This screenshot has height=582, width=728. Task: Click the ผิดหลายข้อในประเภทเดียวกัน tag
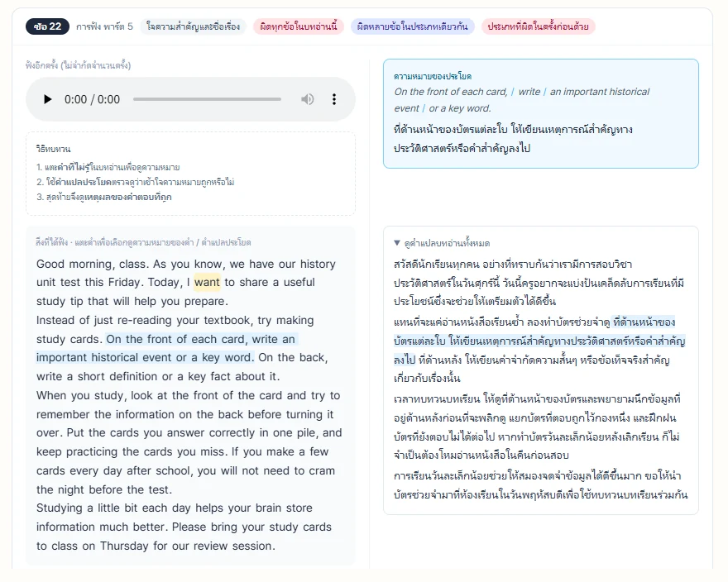[412, 26]
